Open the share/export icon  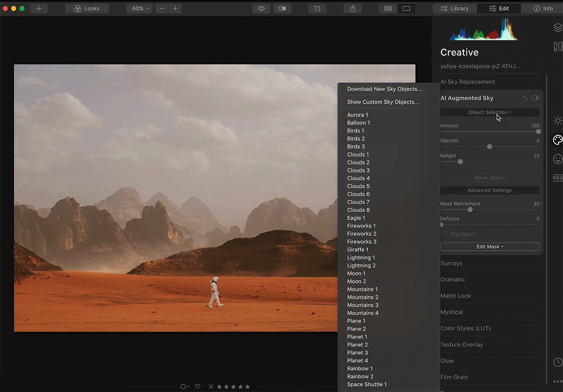(353, 8)
